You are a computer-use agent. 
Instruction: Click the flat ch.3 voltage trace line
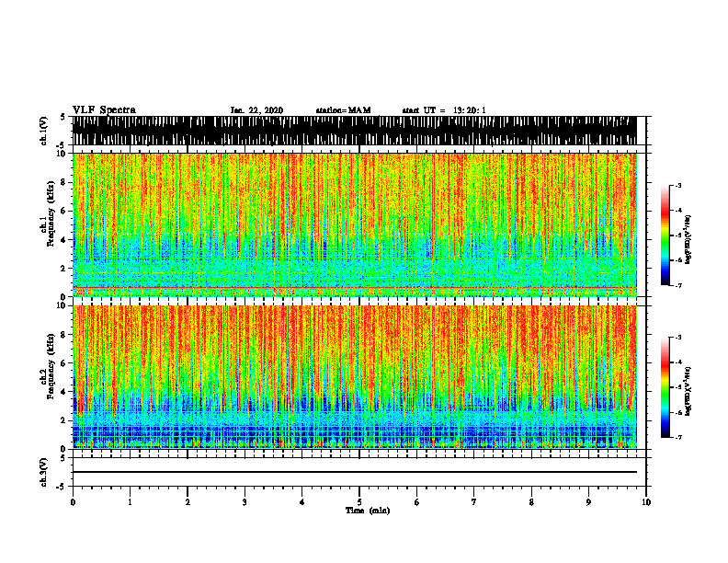(x=355, y=472)
